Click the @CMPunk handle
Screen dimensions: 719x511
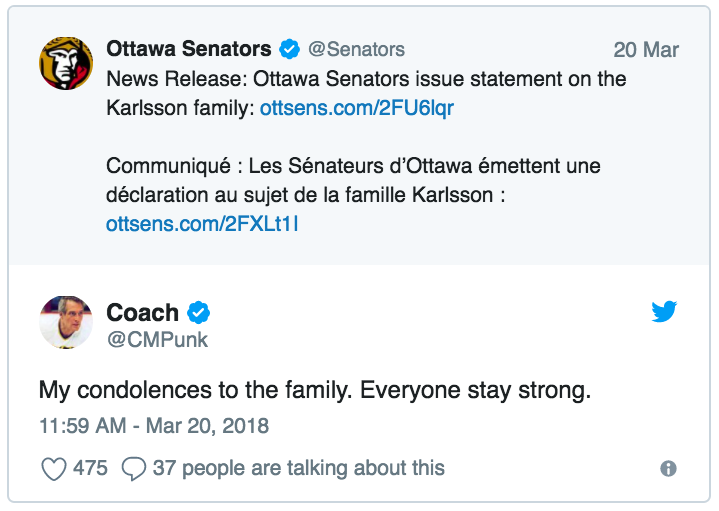tap(157, 340)
